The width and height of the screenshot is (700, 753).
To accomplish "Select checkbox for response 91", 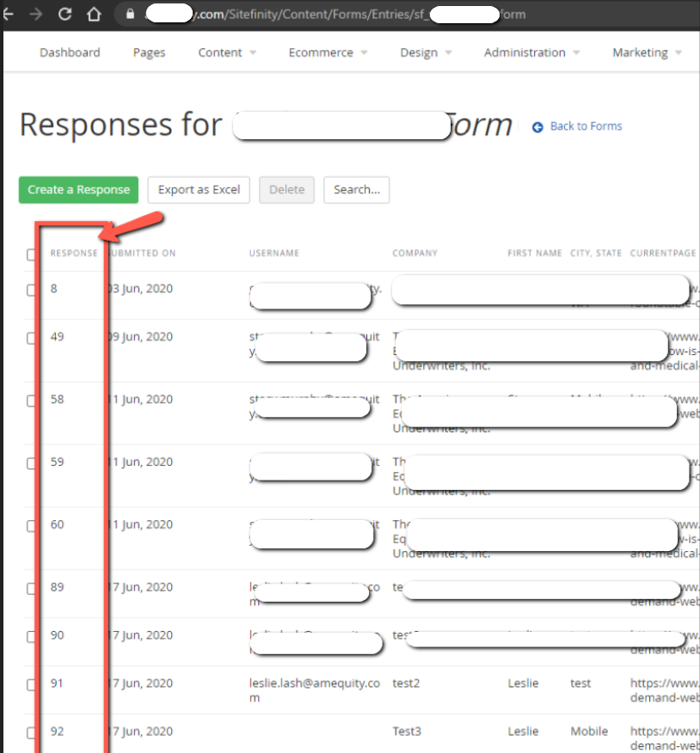I will 31,684.
